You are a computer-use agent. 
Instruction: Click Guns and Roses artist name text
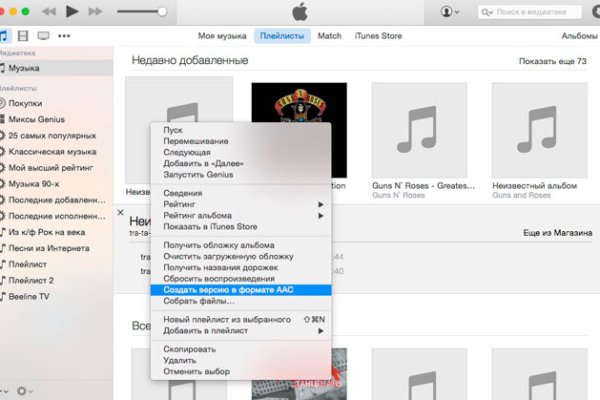pyautogui.click(x=521, y=196)
